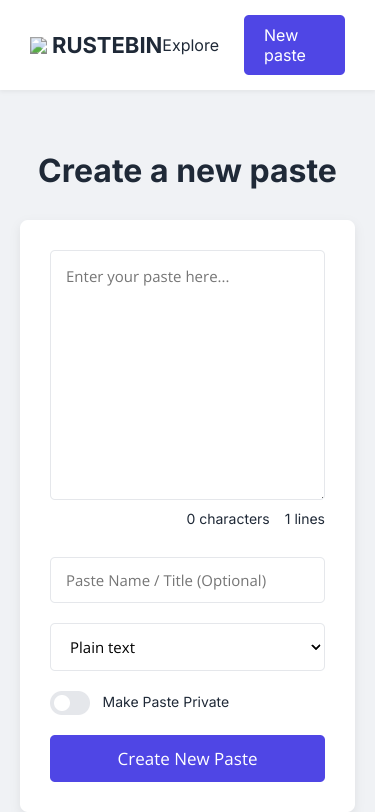The image size is (375, 812).
Task: Click the Paste Name / Title field
Action: pos(188,580)
